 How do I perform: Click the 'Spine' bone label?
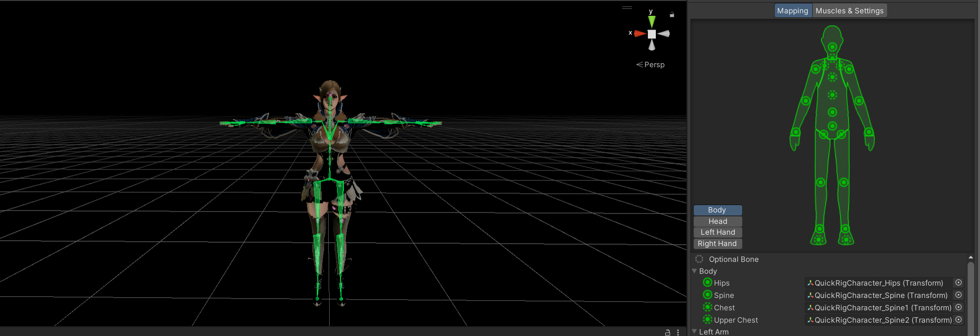724,295
